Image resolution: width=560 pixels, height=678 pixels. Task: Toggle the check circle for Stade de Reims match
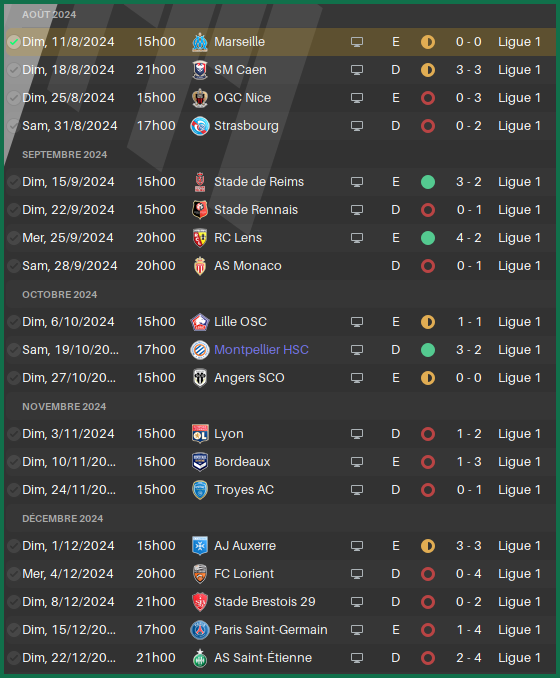pyautogui.click(x=14, y=182)
